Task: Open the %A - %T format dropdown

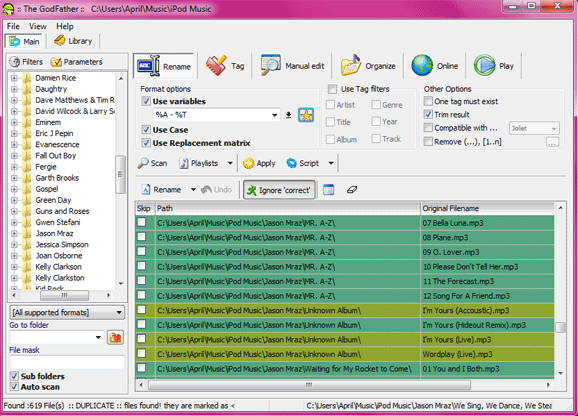Action: [x=274, y=115]
